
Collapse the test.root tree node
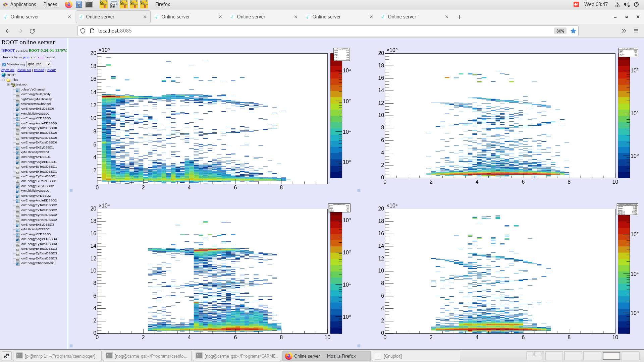pyautogui.click(x=8, y=84)
